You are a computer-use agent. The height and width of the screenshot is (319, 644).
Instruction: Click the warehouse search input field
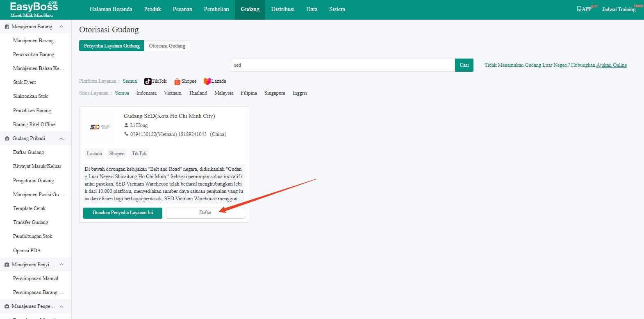point(342,65)
